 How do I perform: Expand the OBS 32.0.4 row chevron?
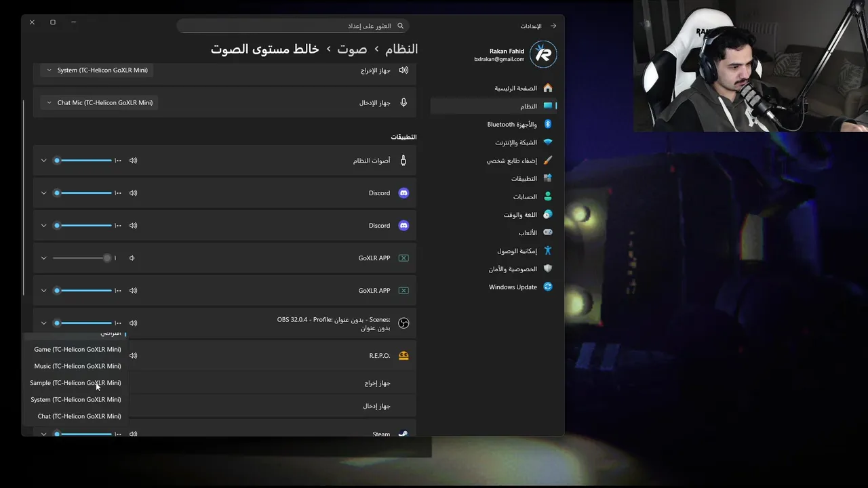point(43,323)
